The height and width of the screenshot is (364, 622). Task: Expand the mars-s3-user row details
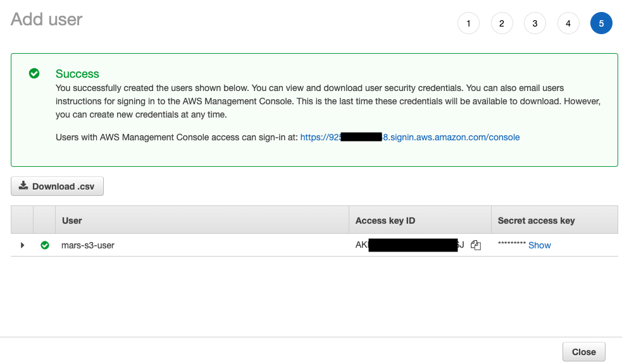(x=22, y=245)
